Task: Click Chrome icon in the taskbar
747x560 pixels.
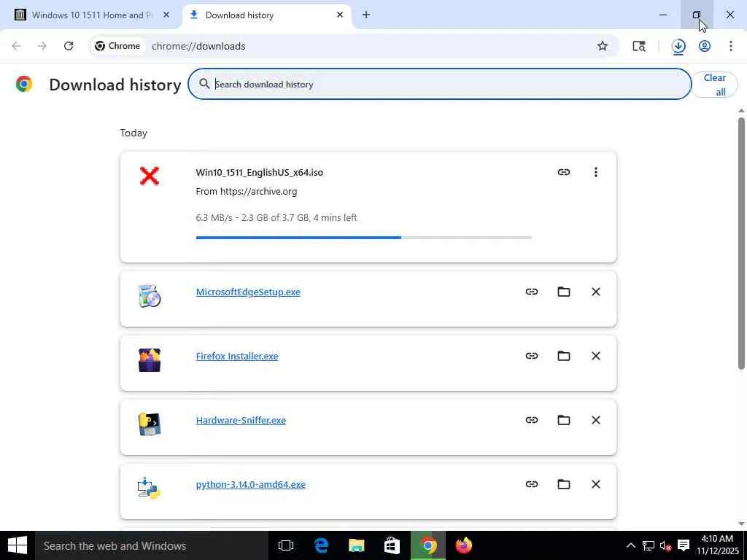Action: [x=427, y=545]
